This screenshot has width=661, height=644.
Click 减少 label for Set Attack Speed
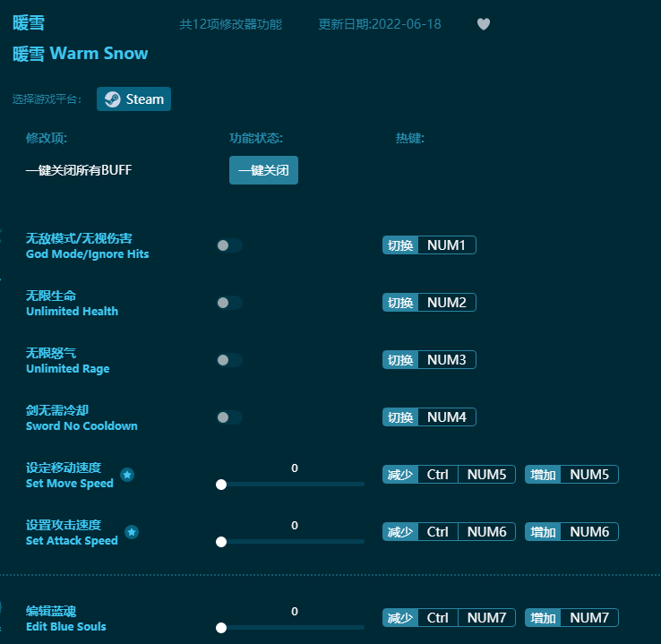click(x=400, y=532)
